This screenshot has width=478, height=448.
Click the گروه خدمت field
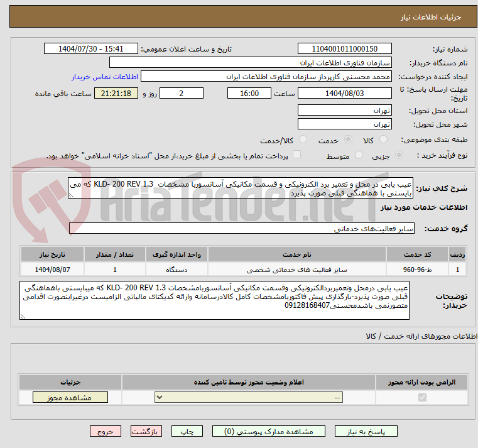click(241, 229)
